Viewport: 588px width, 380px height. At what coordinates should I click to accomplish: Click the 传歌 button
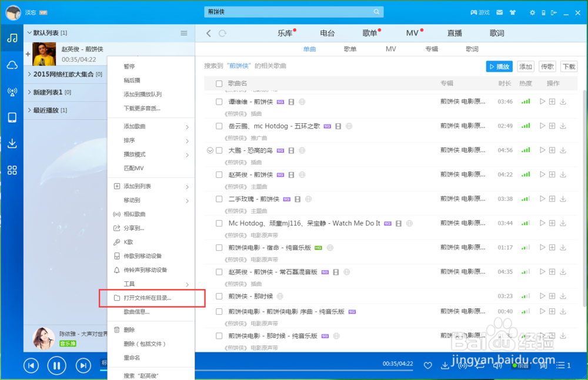coord(547,66)
